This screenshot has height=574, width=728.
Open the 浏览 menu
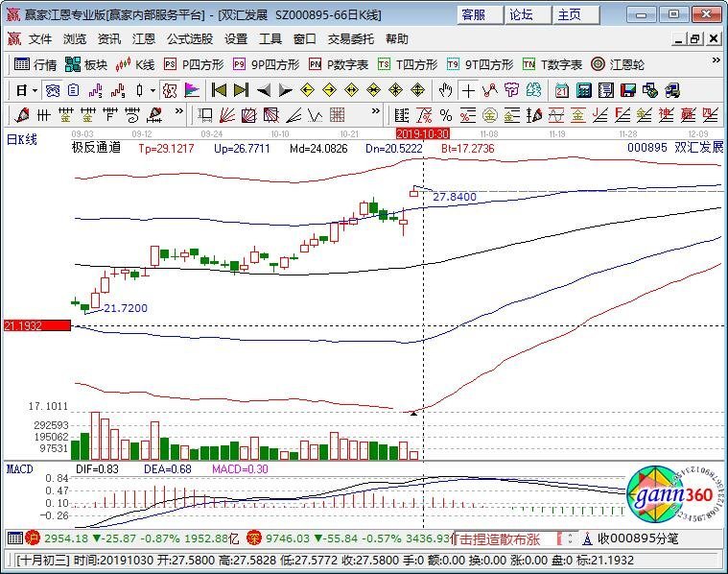[x=74, y=39]
